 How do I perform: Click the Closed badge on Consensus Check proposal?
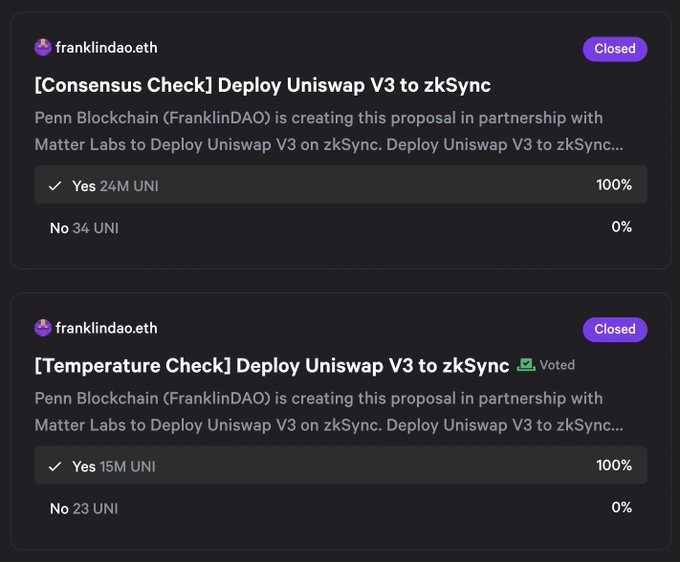[615, 49]
